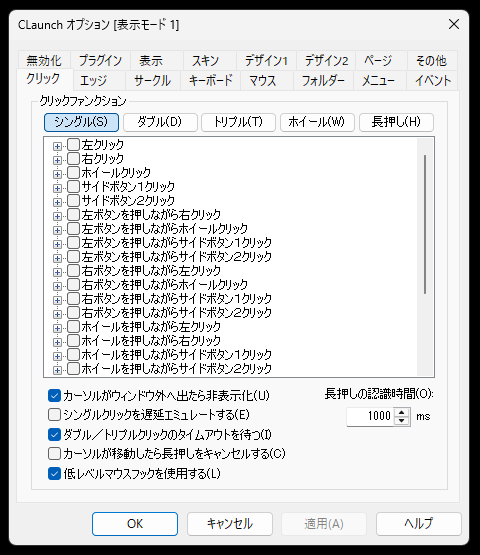Viewport: 480px width, 555px height.
Task: Switch to トリプル(T) click functions
Action: click(x=238, y=122)
